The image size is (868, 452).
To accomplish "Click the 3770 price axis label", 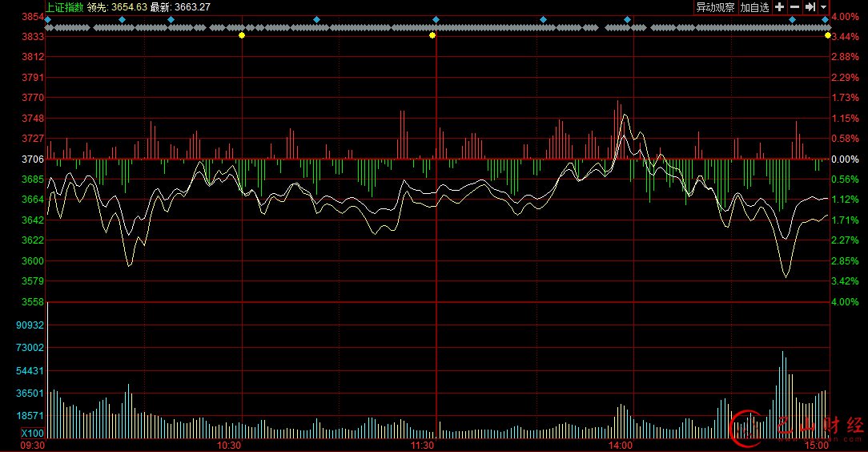I will (x=33, y=98).
